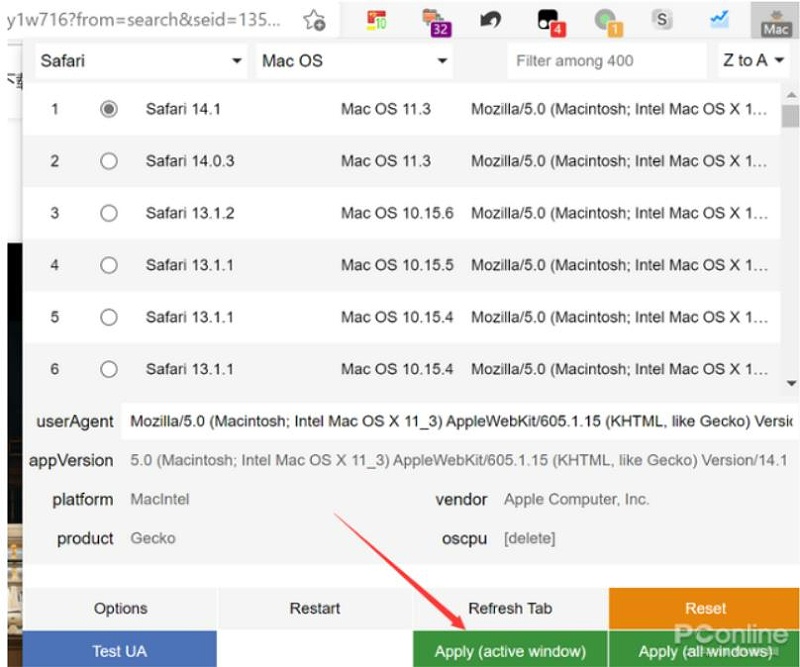The width and height of the screenshot is (800, 667).
Task: Open the black extension with red 4 badge
Action: coord(549,20)
